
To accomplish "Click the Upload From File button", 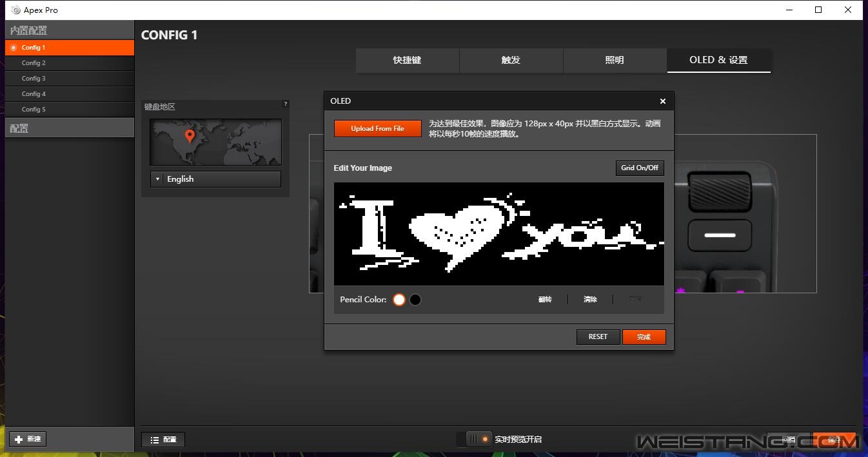I will point(377,128).
